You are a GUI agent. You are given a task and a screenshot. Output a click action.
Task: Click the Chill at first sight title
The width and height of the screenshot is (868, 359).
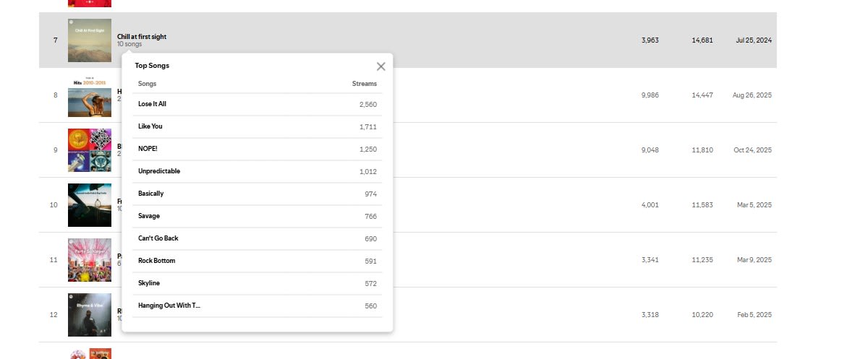pos(142,36)
